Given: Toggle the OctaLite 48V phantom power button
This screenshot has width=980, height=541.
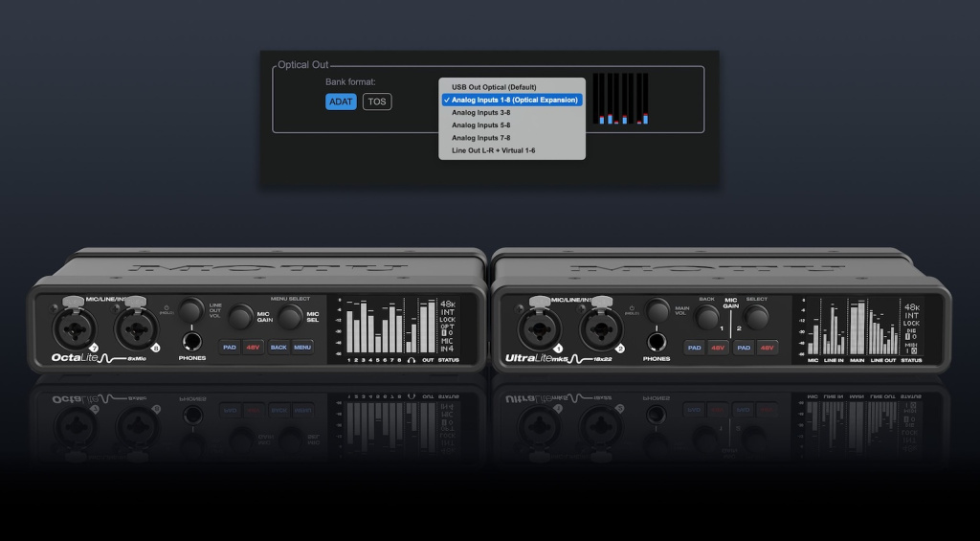Looking at the screenshot, I should (x=253, y=348).
